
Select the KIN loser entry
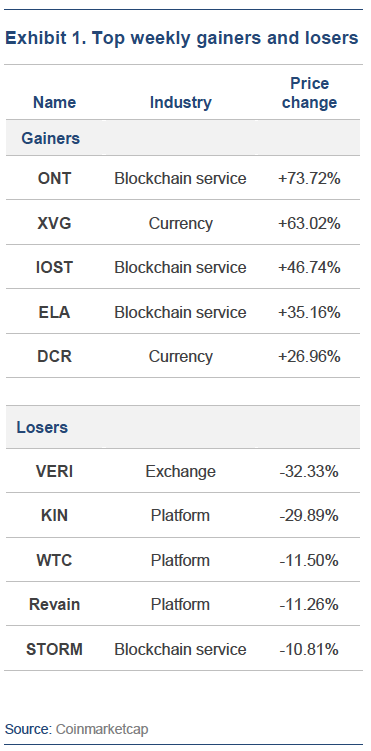click(x=54, y=516)
